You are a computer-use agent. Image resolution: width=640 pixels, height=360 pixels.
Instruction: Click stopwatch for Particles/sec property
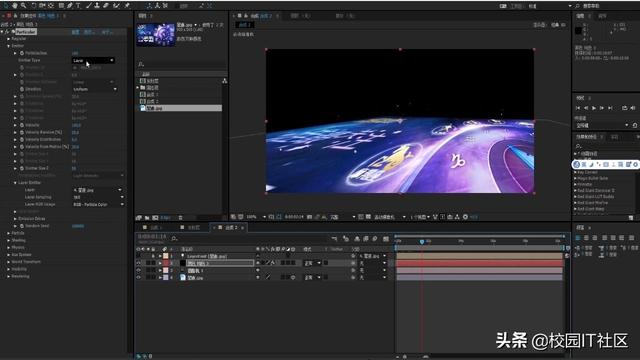tap(22, 53)
